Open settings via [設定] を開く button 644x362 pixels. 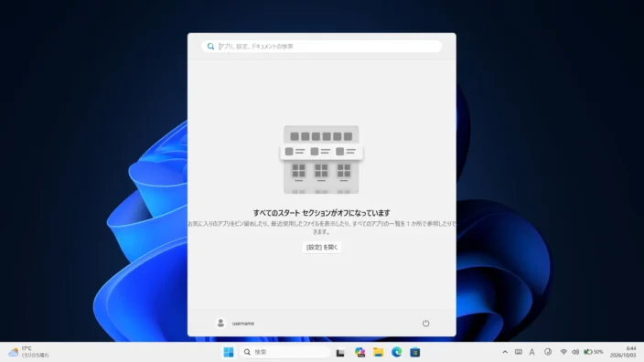pos(322,247)
